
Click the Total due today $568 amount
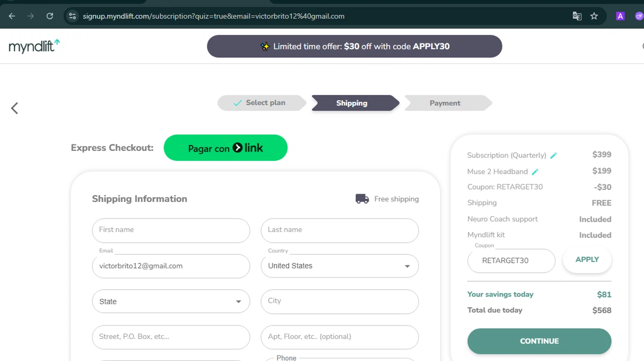[x=601, y=310]
